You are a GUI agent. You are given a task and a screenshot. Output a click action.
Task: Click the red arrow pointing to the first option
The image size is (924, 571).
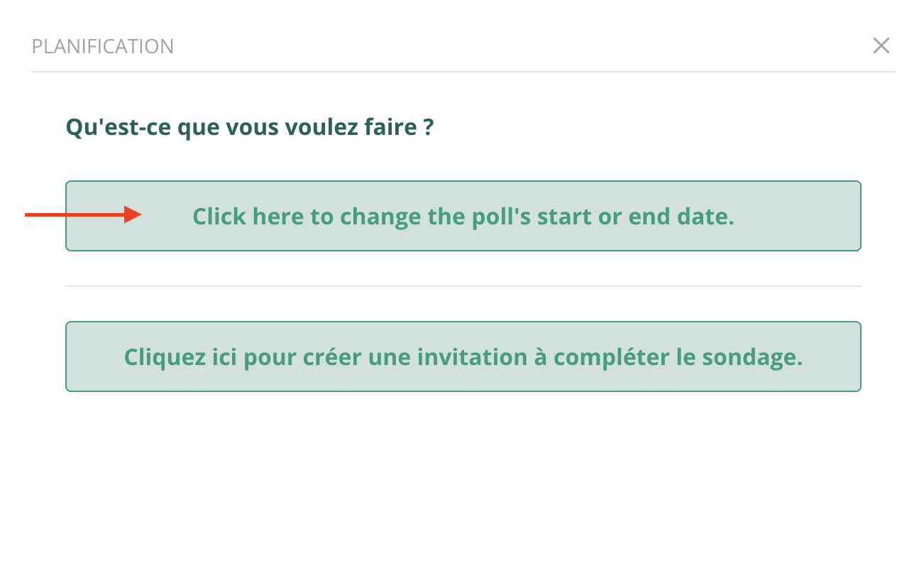(x=82, y=214)
